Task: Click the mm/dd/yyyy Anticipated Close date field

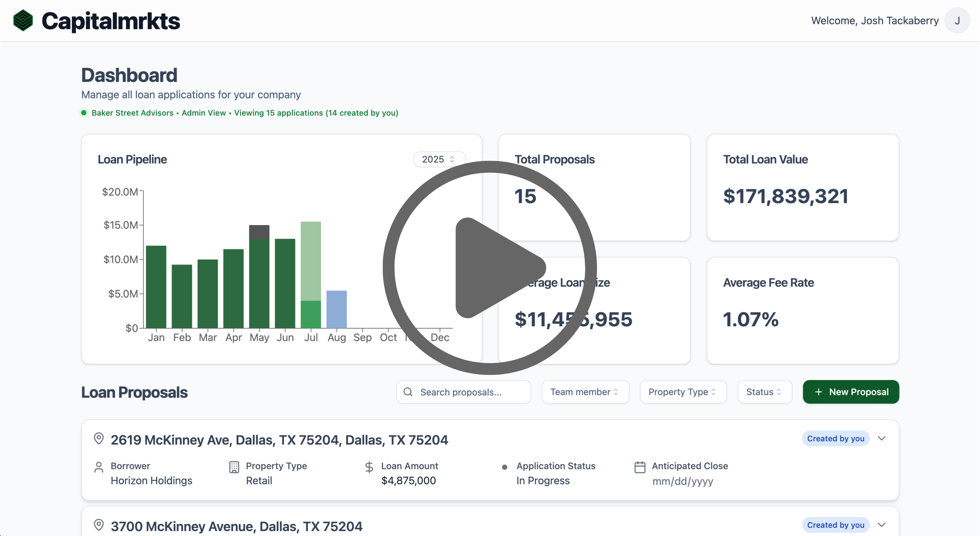Action: [683, 481]
